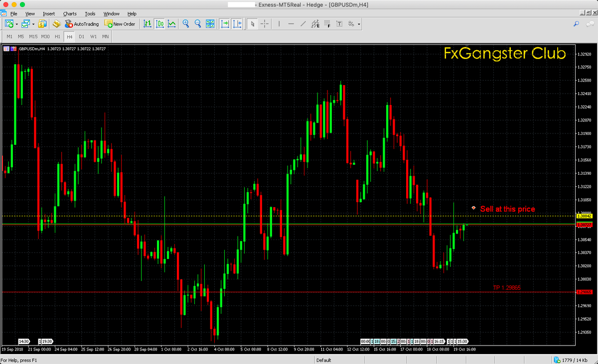Expand the profiles dropdown arrow
The width and height of the screenshot is (598, 364).
coord(33,24)
